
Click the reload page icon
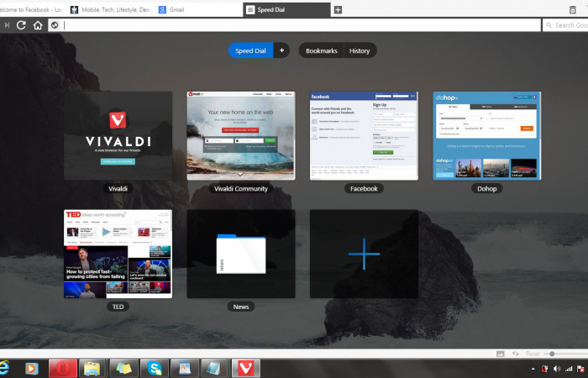(x=21, y=25)
